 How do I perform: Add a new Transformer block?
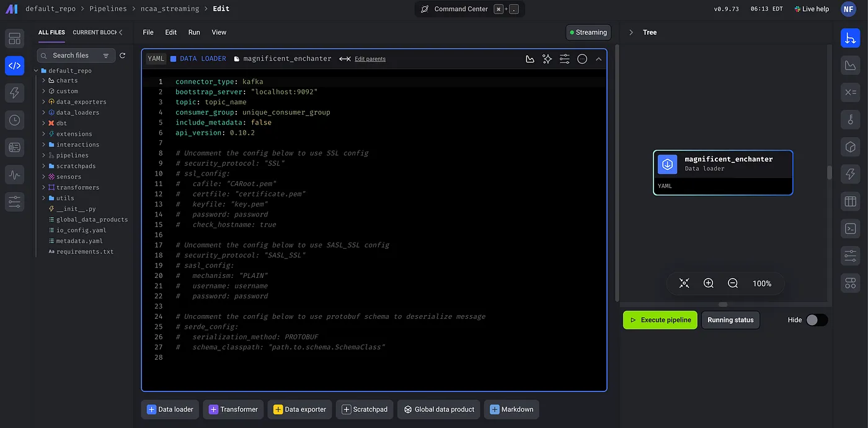click(233, 409)
